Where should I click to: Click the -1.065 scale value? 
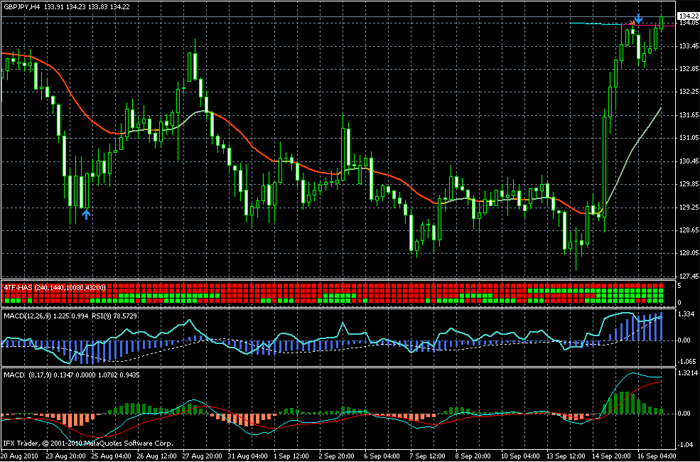tap(687, 362)
